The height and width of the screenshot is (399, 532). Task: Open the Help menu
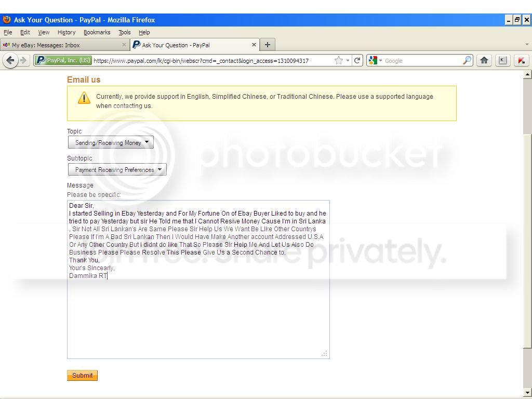(144, 32)
